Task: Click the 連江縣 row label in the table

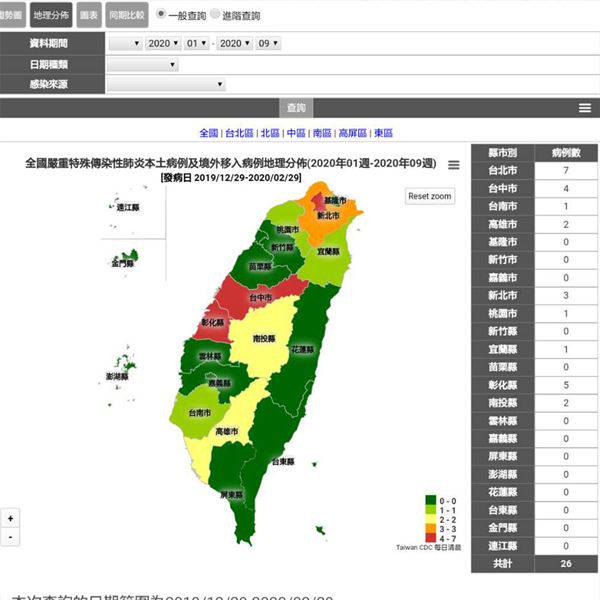Action: (502, 546)
